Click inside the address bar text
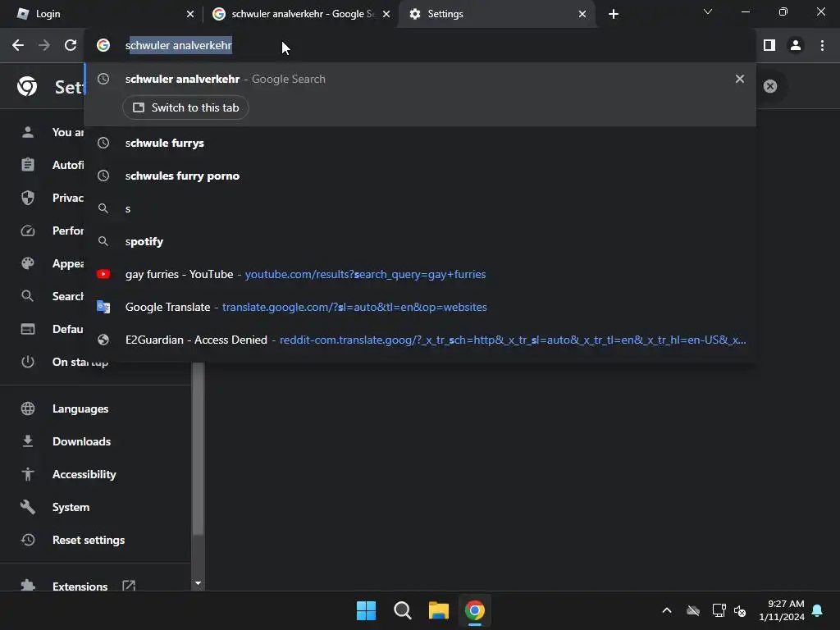840x630 pixels. 178,46
